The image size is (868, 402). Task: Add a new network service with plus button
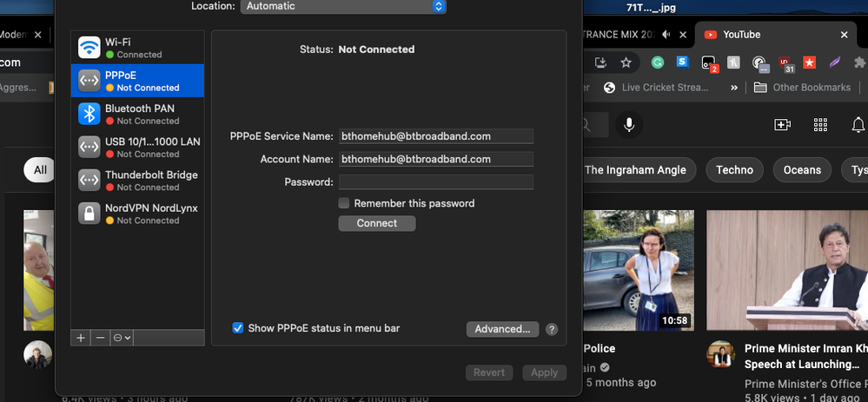(81, 337)
